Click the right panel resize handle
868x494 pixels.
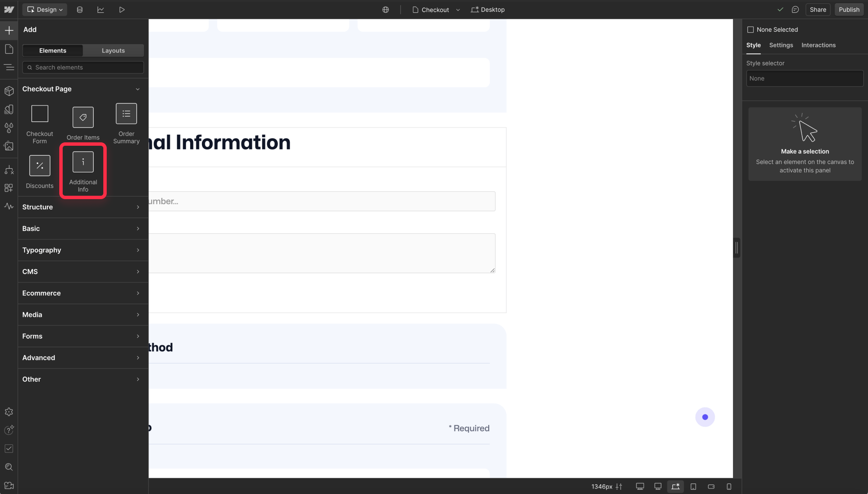(x=737, y=248)
